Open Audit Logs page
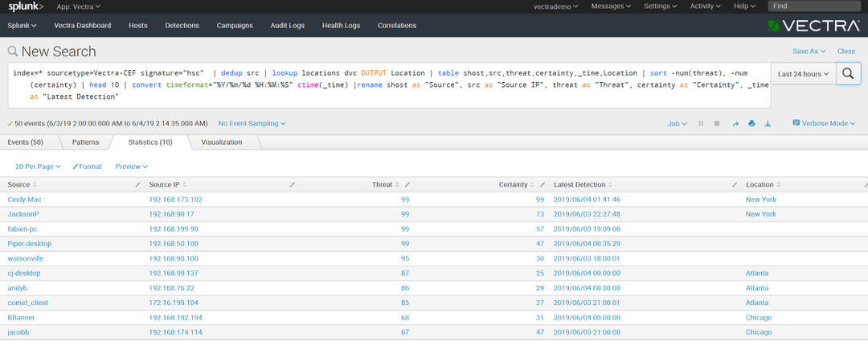The width and height of the screenshot is (868, 346). (287, 26)
